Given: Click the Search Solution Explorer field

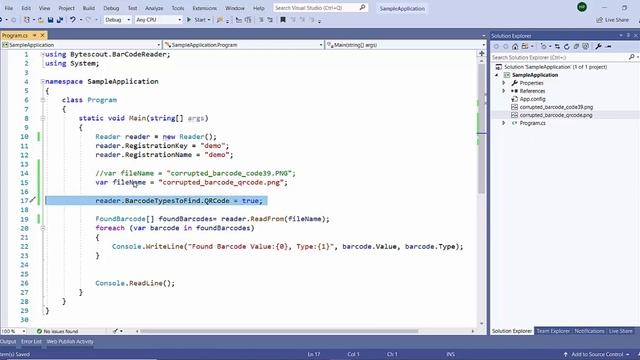Looking at the screenshot, I should pos(564,58).
